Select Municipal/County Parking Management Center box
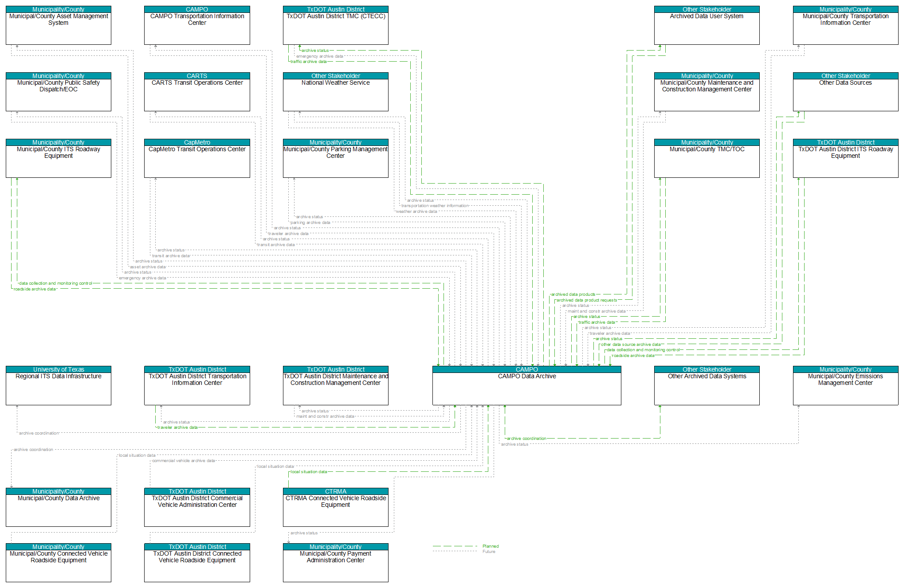903x588 pixels. click(x=336, y=158)
